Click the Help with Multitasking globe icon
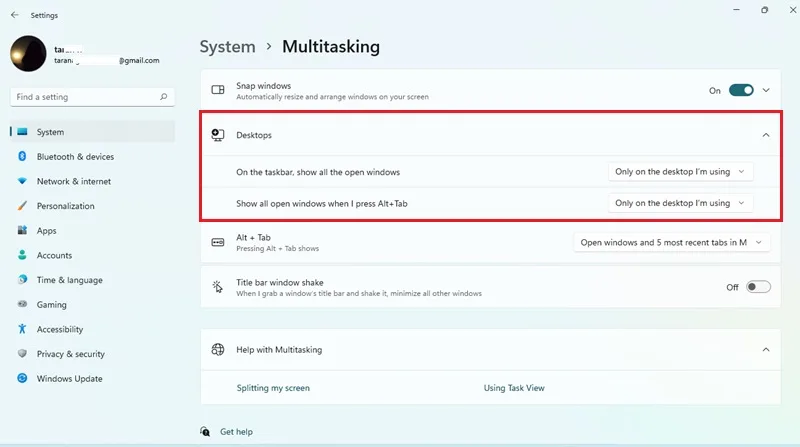 218,350
